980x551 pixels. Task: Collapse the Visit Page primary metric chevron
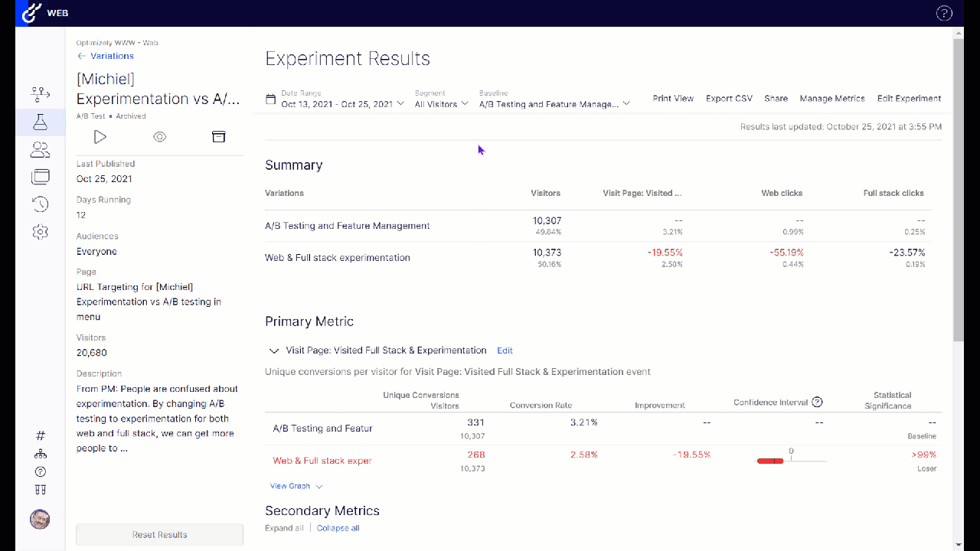[274, 350]
